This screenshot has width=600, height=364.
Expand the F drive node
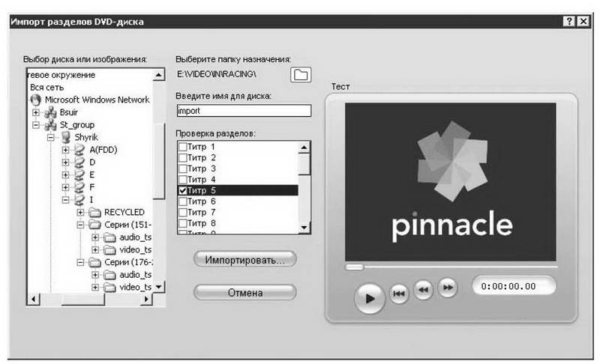click(x=65, y=187)
